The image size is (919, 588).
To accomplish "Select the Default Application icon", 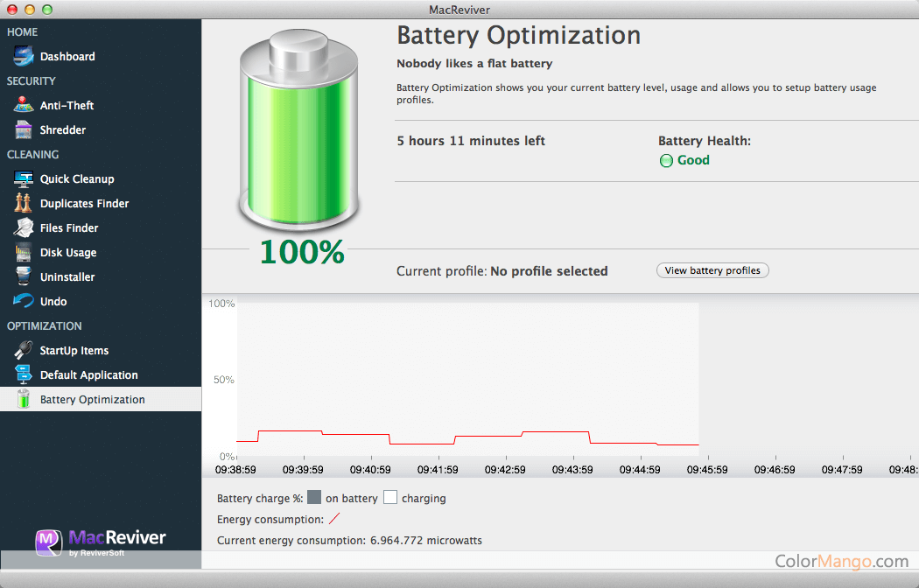I will [x=24, y=374].
